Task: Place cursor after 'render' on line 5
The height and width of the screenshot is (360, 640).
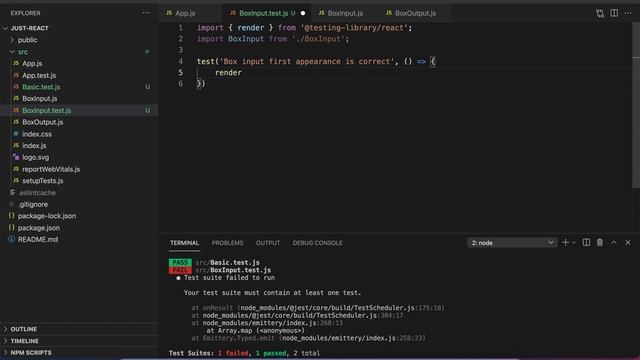Action: [x=242, y=73]
